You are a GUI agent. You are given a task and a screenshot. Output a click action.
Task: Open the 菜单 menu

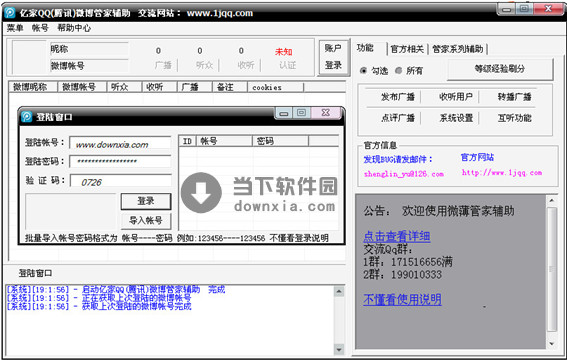point(15,28)
